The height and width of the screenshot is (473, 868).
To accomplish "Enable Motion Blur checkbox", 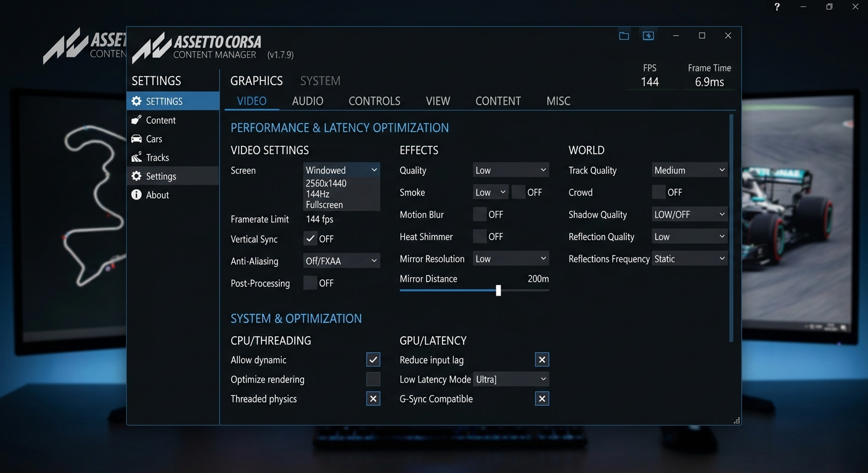I will pos(480,214).
